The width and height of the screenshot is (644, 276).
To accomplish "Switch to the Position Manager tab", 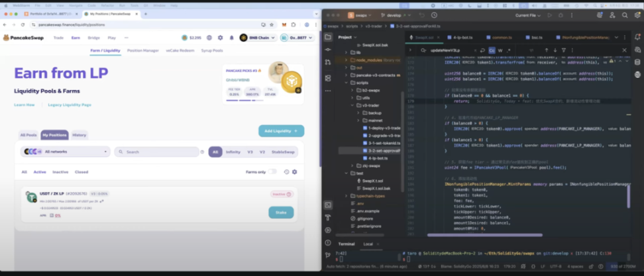I will point(142,50).
